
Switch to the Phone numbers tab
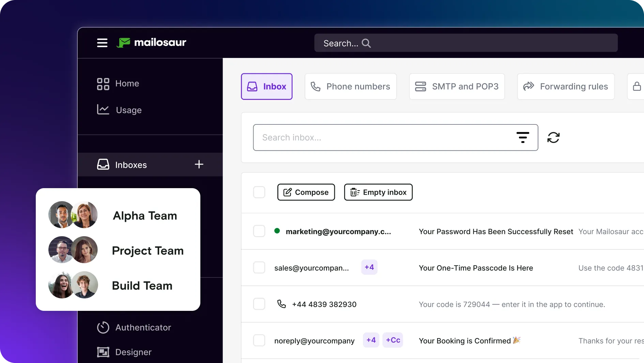(x=351, y=86)
